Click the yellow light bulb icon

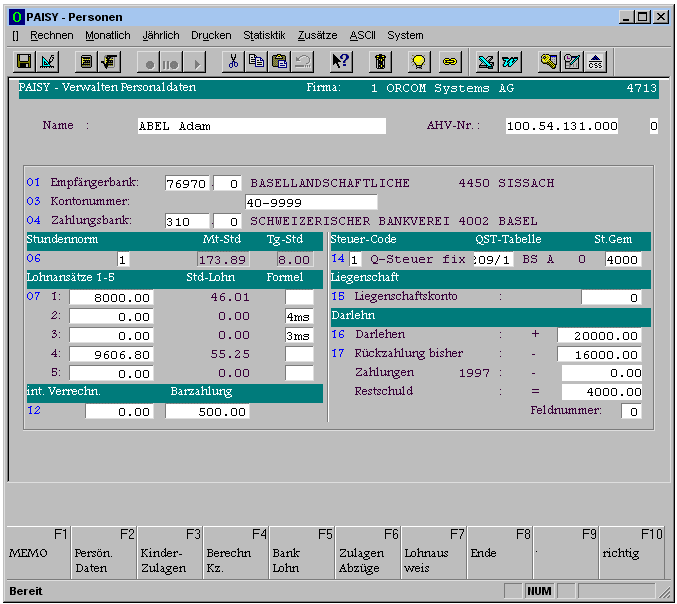point(419,62)
